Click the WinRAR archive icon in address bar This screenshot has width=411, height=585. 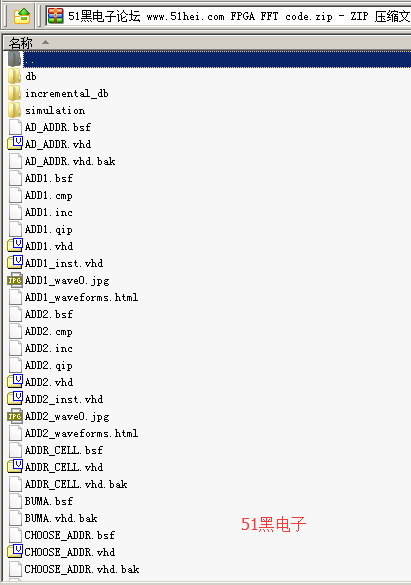pos(56,16)
